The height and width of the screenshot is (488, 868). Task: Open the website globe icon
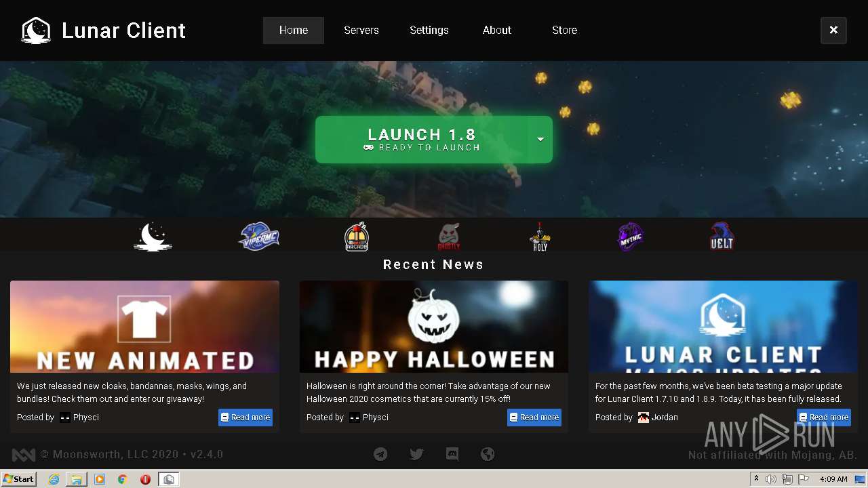(488, 454)
